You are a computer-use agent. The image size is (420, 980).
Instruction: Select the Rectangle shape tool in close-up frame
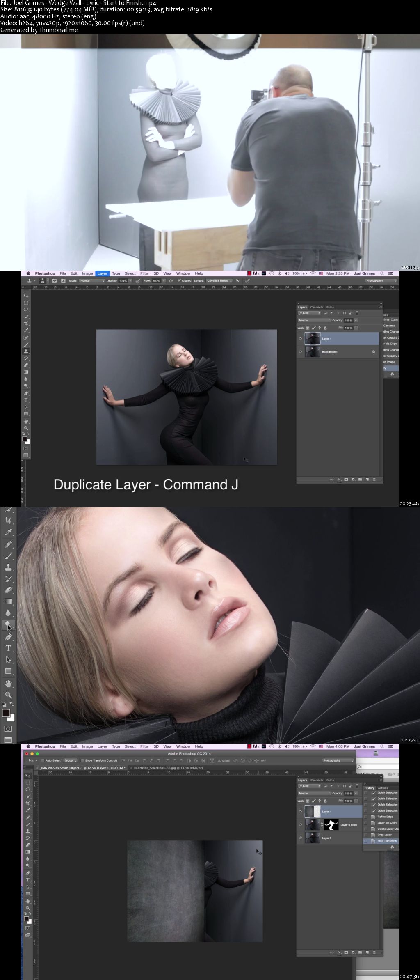tap(8, 671)
